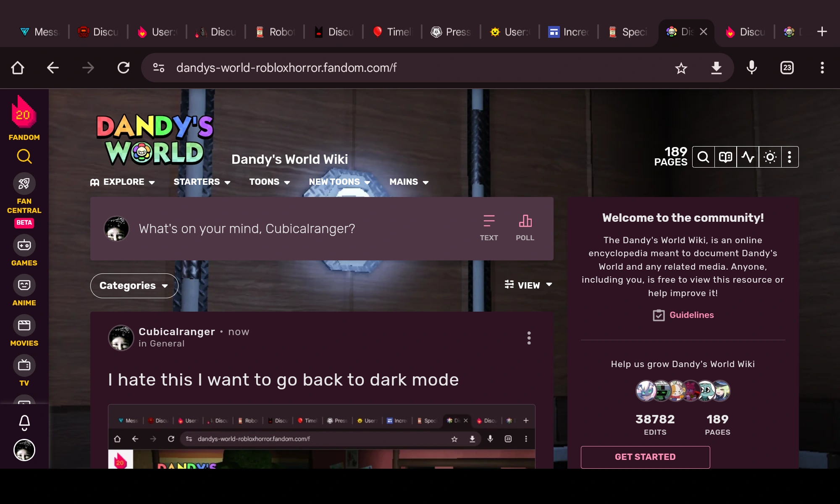Click the GET STARTED button

[x=645, y=457]
